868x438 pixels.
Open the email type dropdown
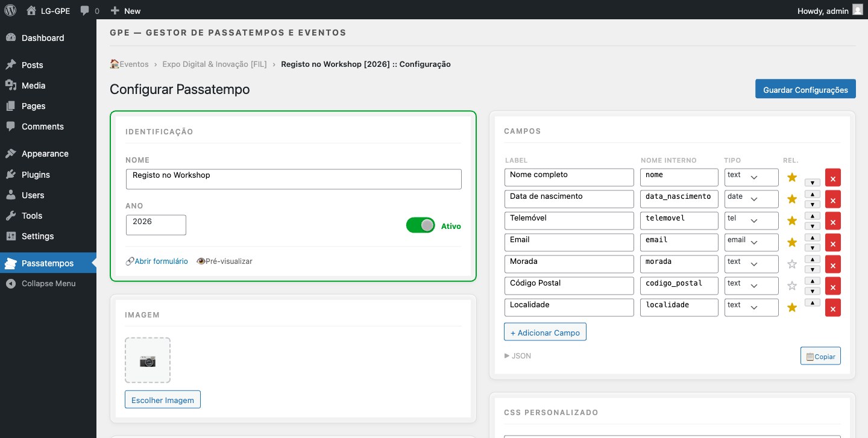(751, 242)
